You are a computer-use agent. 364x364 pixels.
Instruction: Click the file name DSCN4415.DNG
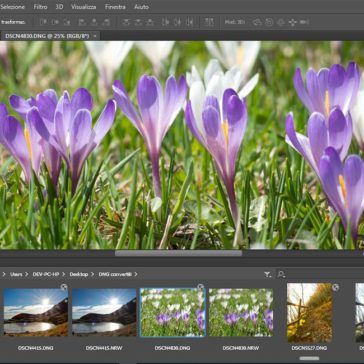tap(36, 348)
